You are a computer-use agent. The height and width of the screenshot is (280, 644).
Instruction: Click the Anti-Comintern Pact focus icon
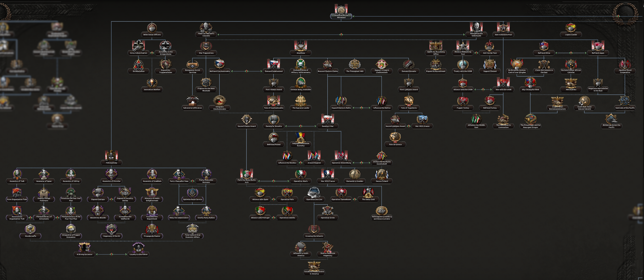503,28
